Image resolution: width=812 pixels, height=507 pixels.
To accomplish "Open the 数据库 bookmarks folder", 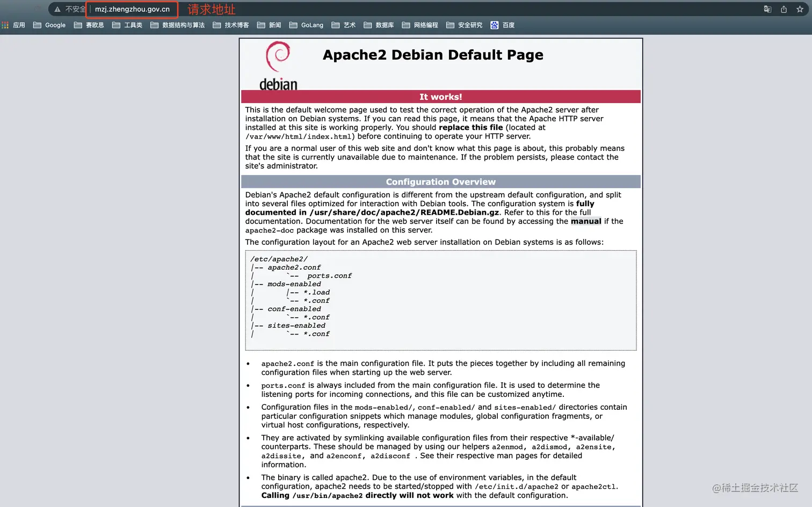I will tap(379, 25).
